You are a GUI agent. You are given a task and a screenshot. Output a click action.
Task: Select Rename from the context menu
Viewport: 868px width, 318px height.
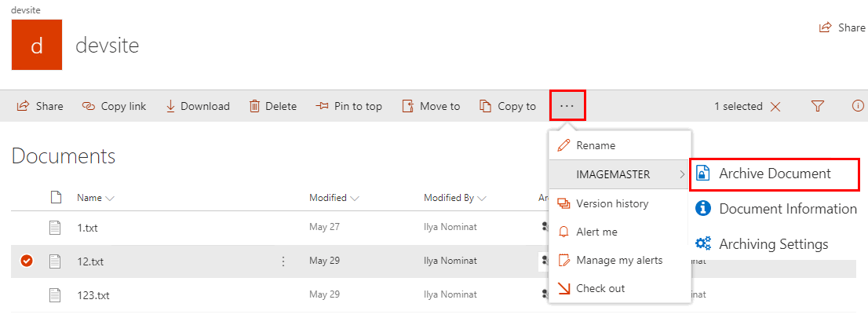point(619,146)
